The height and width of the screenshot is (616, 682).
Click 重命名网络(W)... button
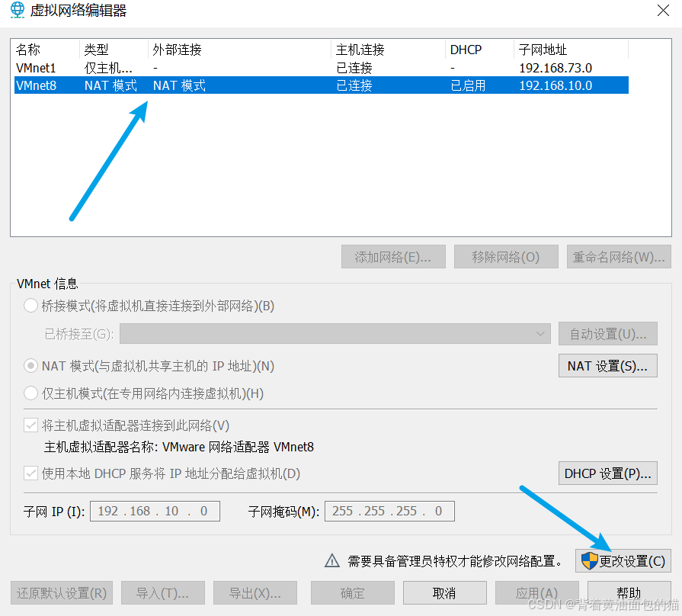pos(619,257)
